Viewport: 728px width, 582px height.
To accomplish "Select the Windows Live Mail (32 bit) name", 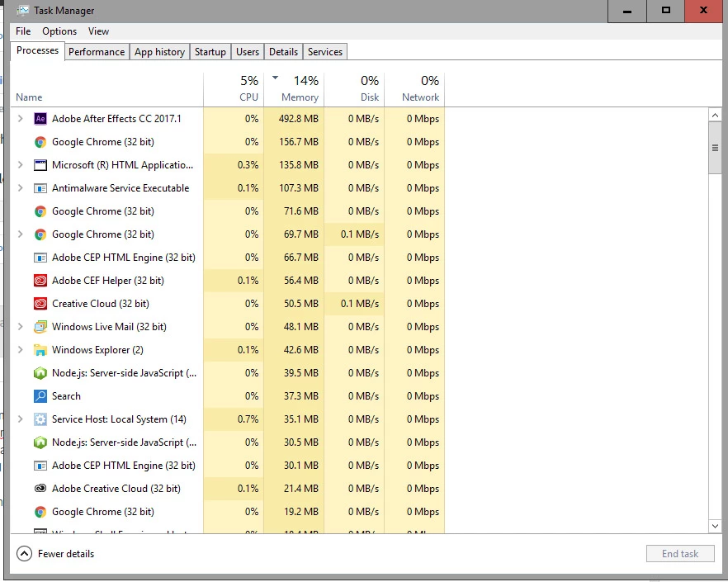I will click(x=109, y=327).
